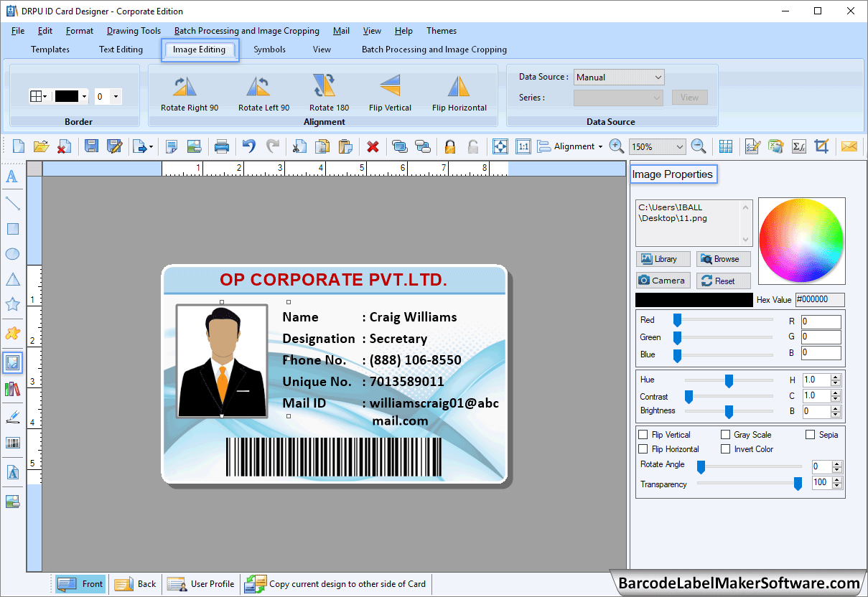Open the Crop tool on the toolbar

[x=823, y=146]
